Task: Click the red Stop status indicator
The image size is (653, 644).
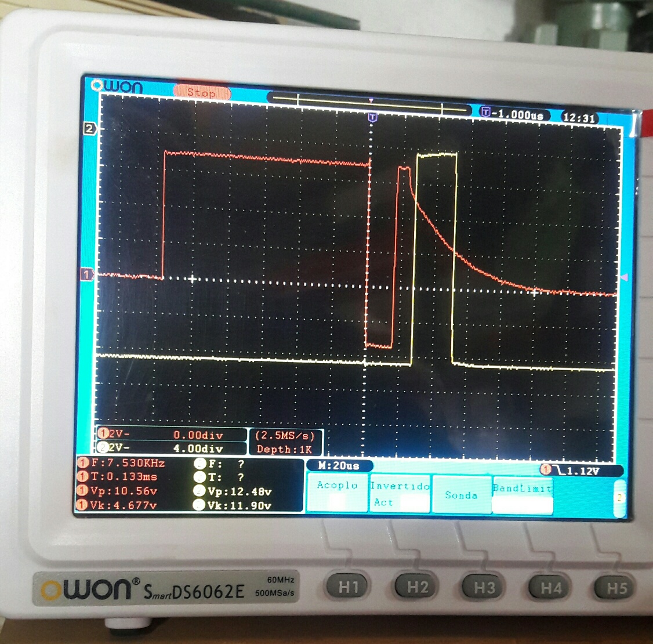Action: (x=202, y=92)
